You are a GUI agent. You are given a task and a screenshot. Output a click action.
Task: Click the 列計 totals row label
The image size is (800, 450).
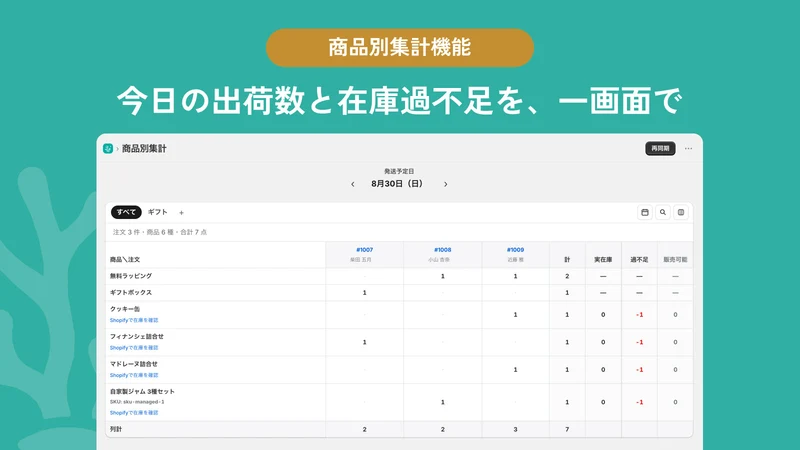pos(116,430)
